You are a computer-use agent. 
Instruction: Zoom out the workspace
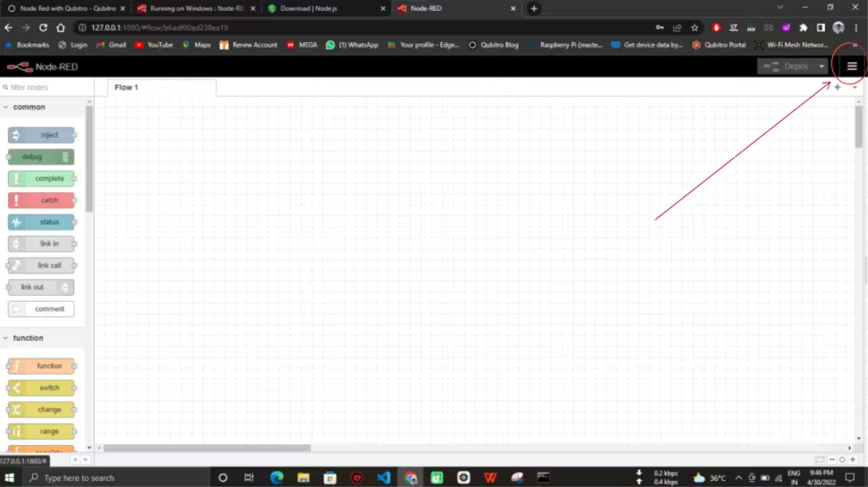pyautogui.click(x=832, y=460)
